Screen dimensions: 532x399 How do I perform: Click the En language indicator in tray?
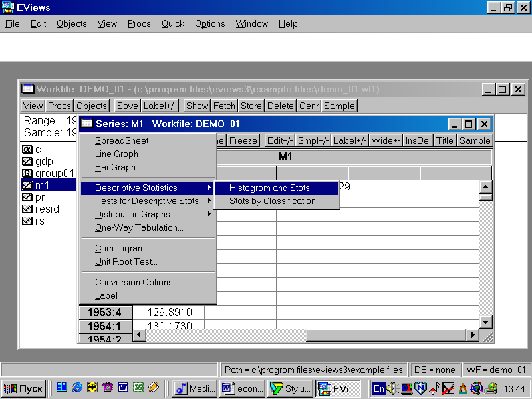[378, 388]
